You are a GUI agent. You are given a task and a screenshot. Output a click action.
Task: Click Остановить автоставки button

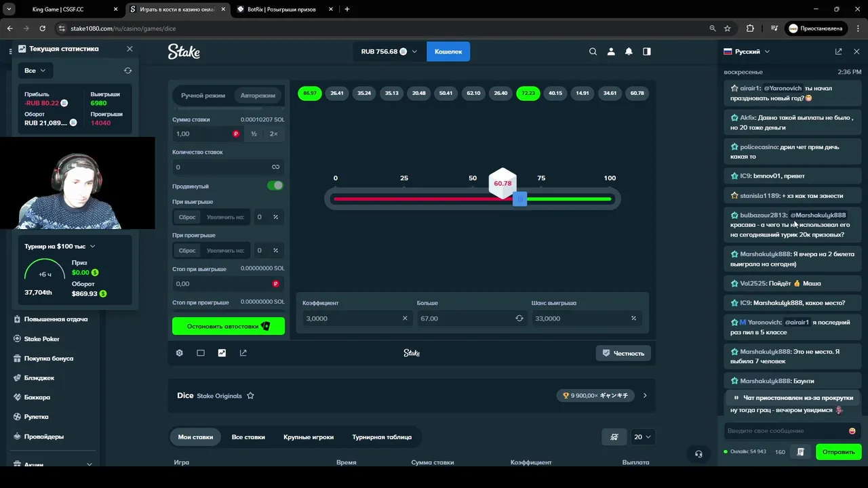[x=229, y=326]
